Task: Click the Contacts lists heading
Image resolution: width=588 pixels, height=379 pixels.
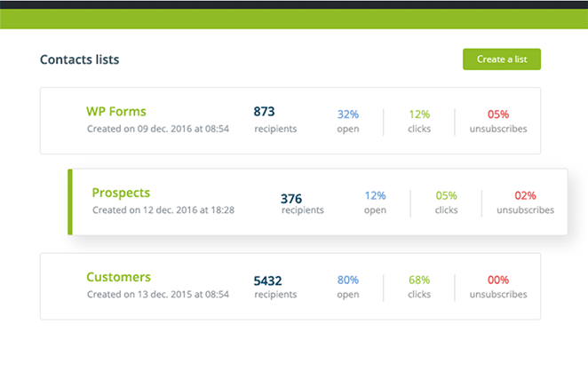Action: [x=79, y=60]
